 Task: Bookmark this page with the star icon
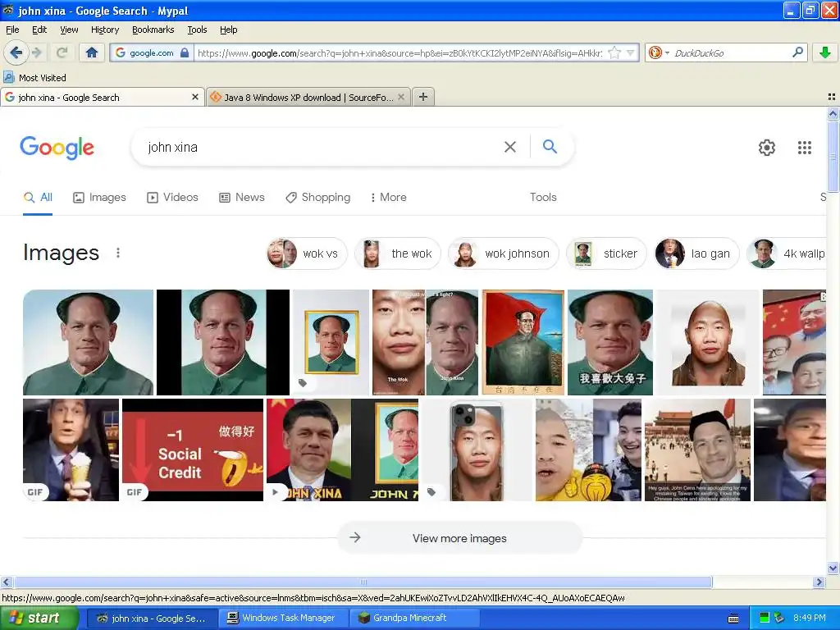[614, 52]
